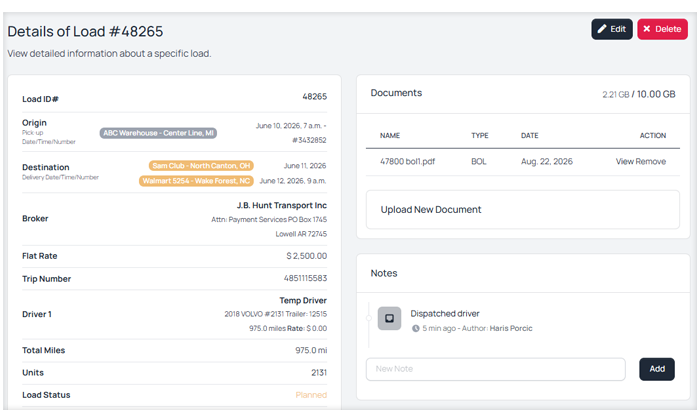View the 47800 bol1.pdf document
700x420 pixels.
tap(625, 162)
